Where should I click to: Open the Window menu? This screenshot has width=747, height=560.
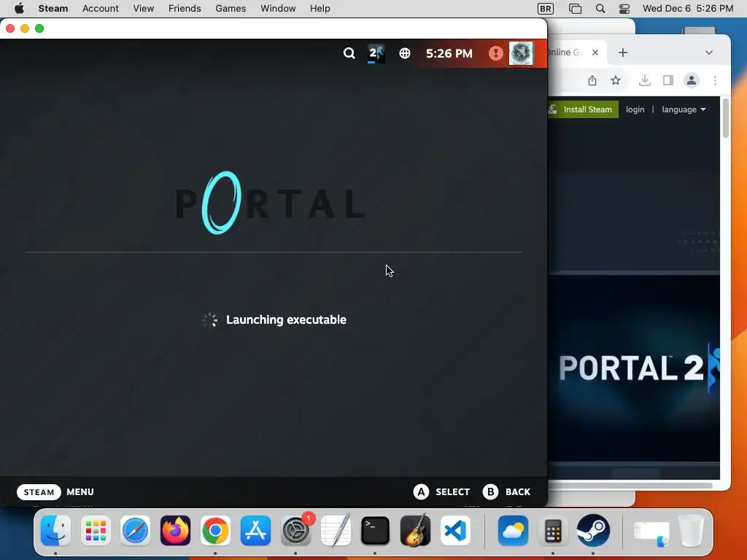point(278,9)
